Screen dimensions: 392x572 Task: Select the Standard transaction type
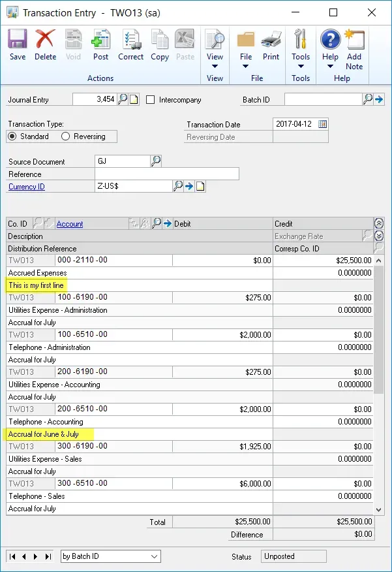(12, 136)
